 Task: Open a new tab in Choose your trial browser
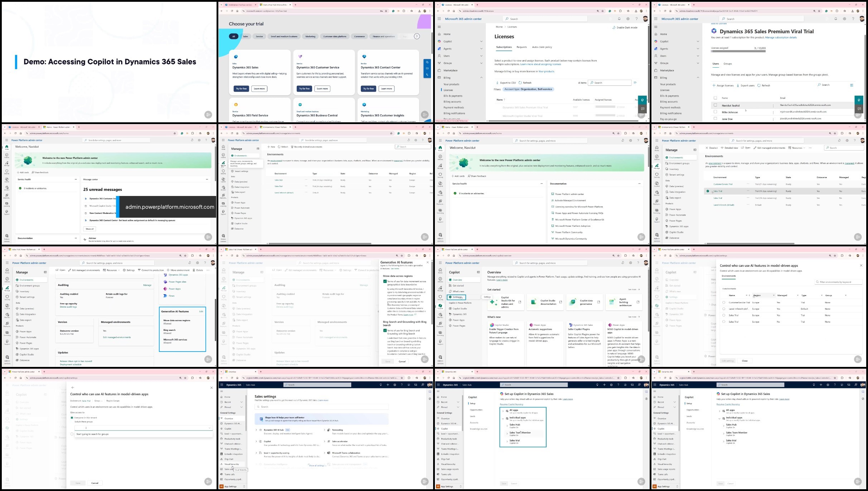295,5
